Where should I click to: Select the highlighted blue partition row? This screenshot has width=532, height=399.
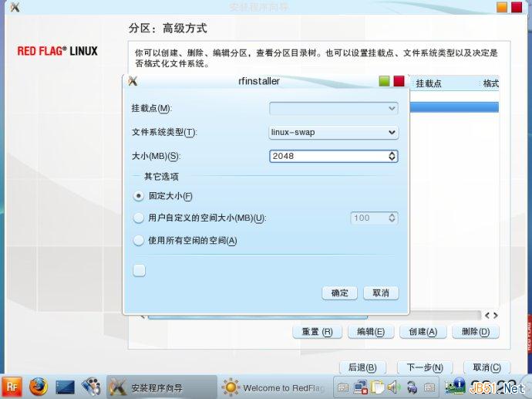(x=454, y=107)
